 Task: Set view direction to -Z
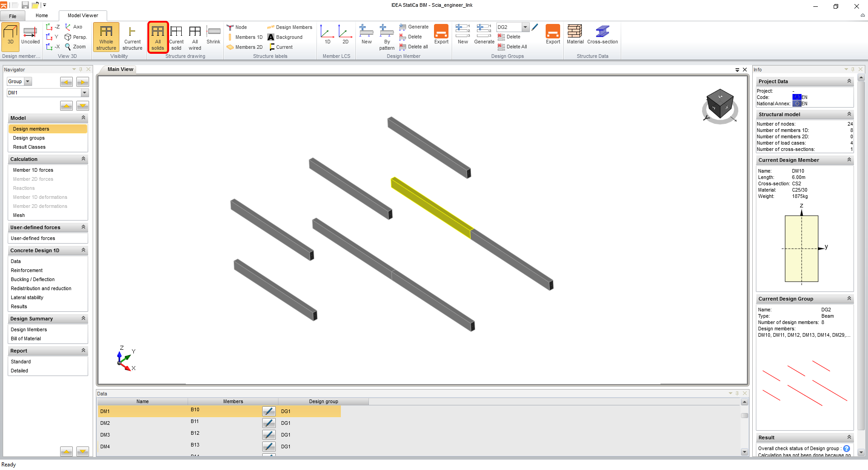pos(53,27)
